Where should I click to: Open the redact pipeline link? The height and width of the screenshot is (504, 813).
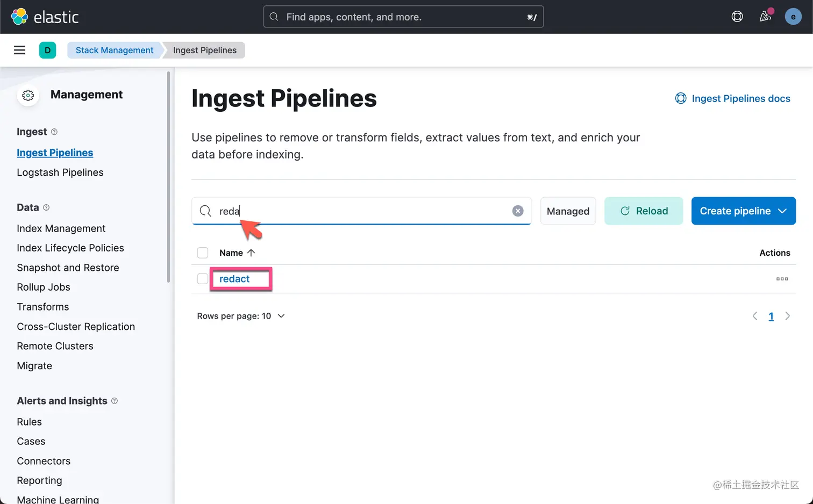[x=234, y=279]
